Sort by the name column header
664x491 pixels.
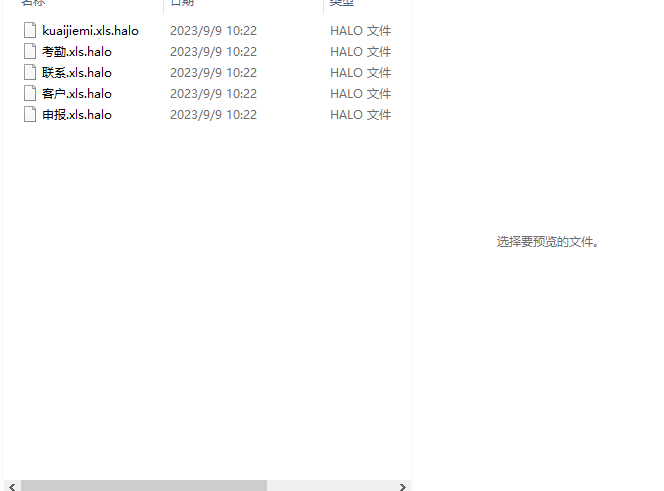[x=33, y=3]
